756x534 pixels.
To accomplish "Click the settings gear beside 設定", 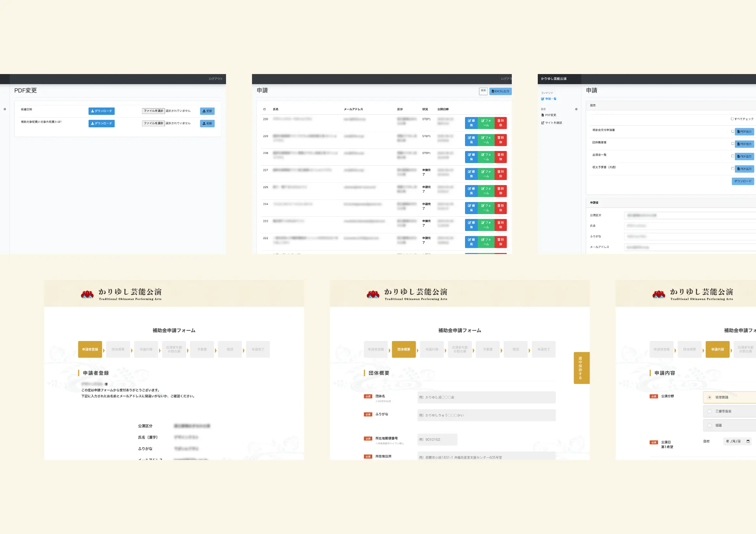I will pos(576,109).
